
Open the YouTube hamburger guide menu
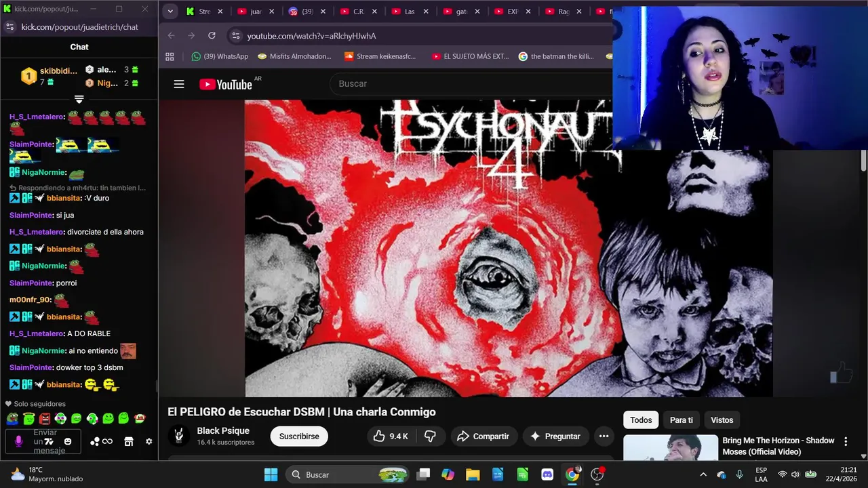[x=179, y=84]
